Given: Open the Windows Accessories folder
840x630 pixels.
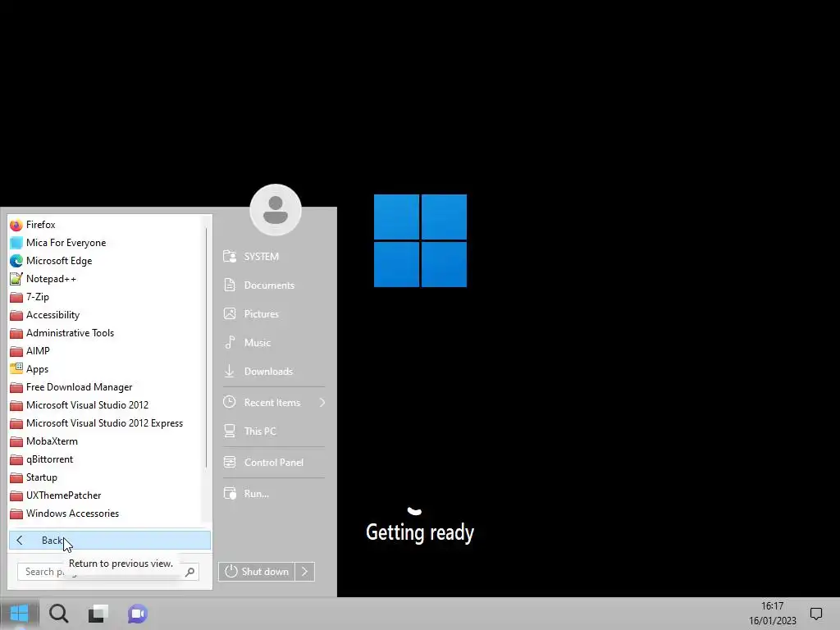Looking at the screenshot, I should coord(104,514).
